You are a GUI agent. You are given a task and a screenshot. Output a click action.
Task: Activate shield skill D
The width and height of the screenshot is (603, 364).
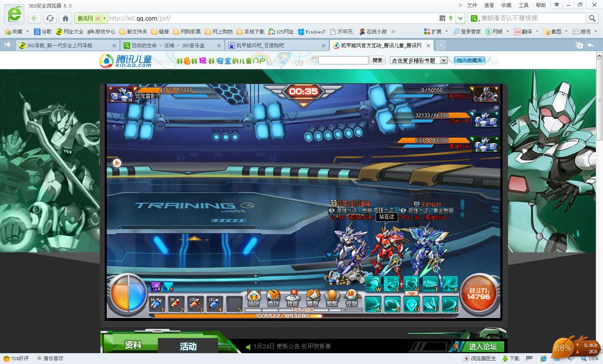[412, 304]
